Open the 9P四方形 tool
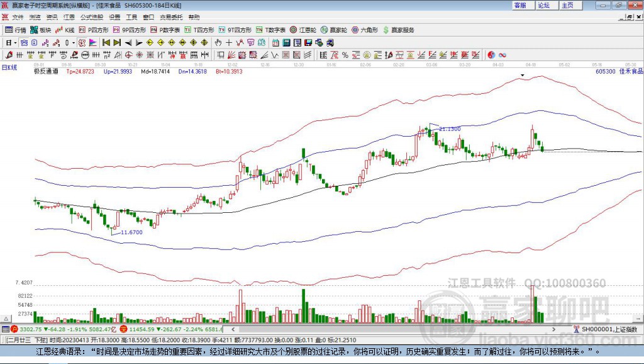The height and width of the screenshot is (364, 644). [130, 30]
